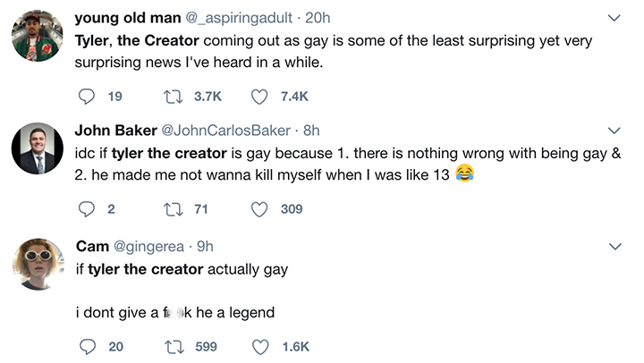Like Cam's tweet with 1.6K likes
644x363 pixels.
pos(259,346)
